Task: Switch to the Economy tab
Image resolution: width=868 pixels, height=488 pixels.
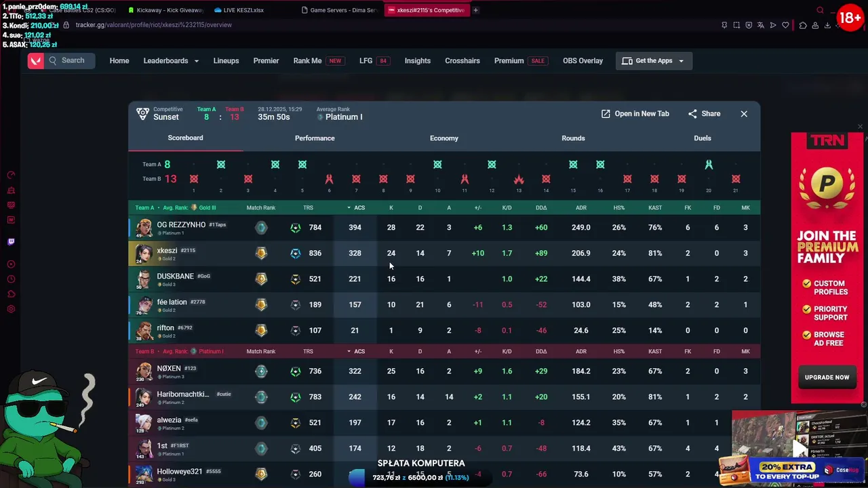Action: pyautogui.click(x=444, y=138)
